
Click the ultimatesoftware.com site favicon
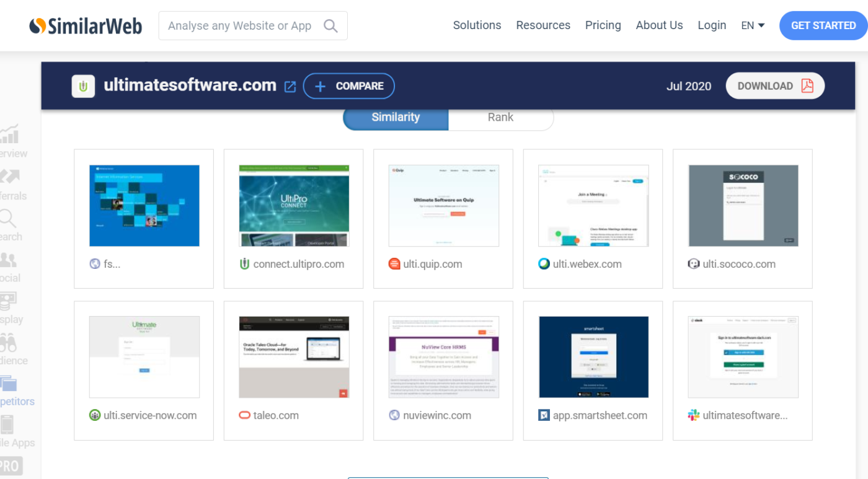83,86
